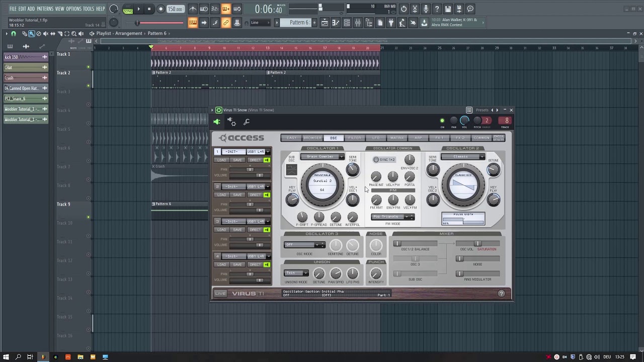The width and height of the screenshot is (644, 362).
Task: Toggle part 1 green speaker button
Action: [267, 160]
